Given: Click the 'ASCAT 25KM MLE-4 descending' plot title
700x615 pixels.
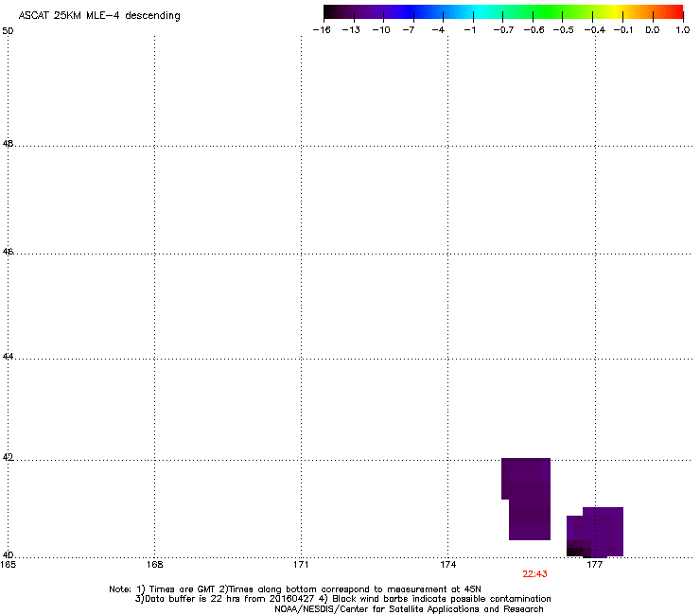Looking at the screenshot, I should coord(99,16).
